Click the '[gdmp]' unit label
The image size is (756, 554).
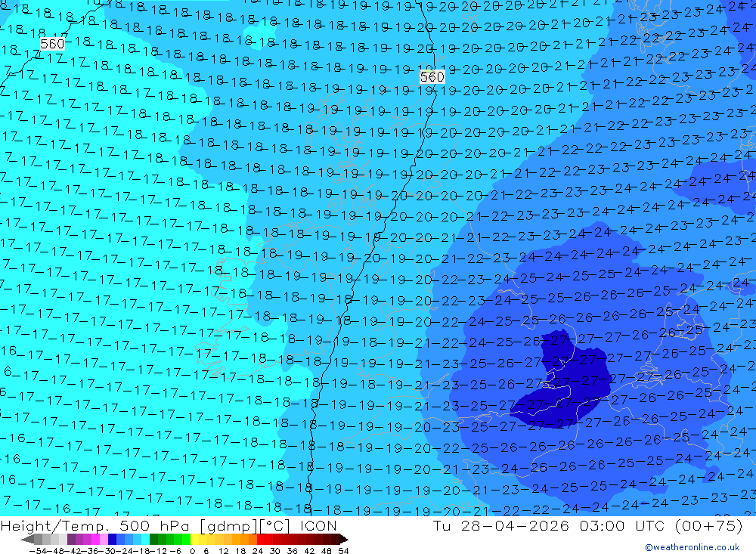coord(228,525)
